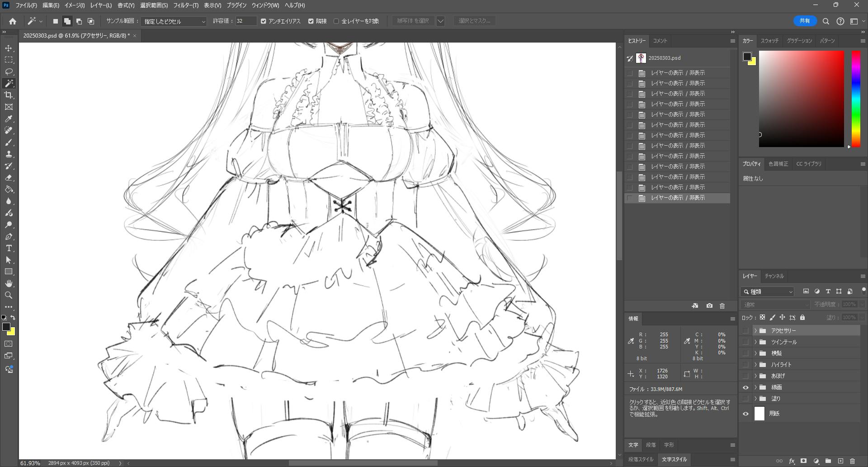Enable 全レイヤーを対象 checkbox
The height and width of the screenshot is (467, 868).
click(336, 21)
